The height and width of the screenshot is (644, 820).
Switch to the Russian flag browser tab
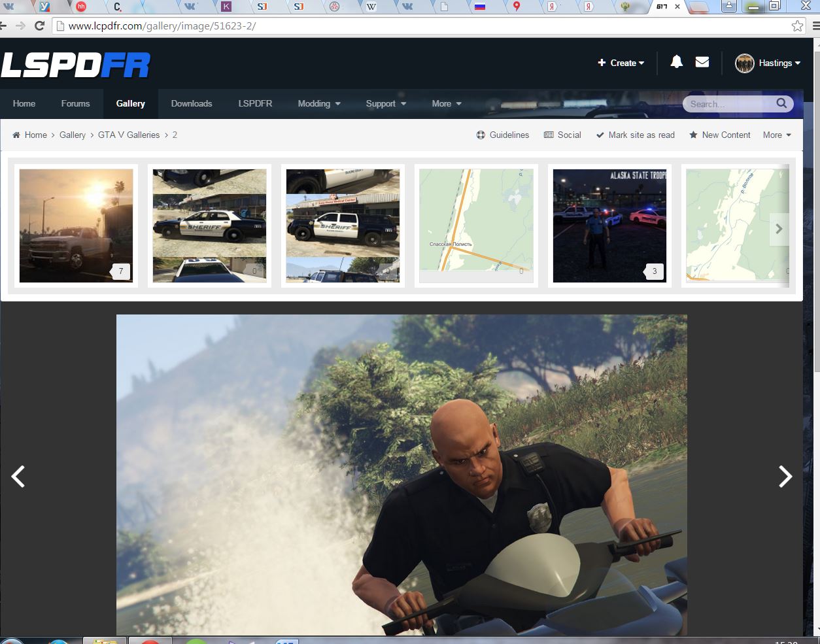(x=480, y=7)
